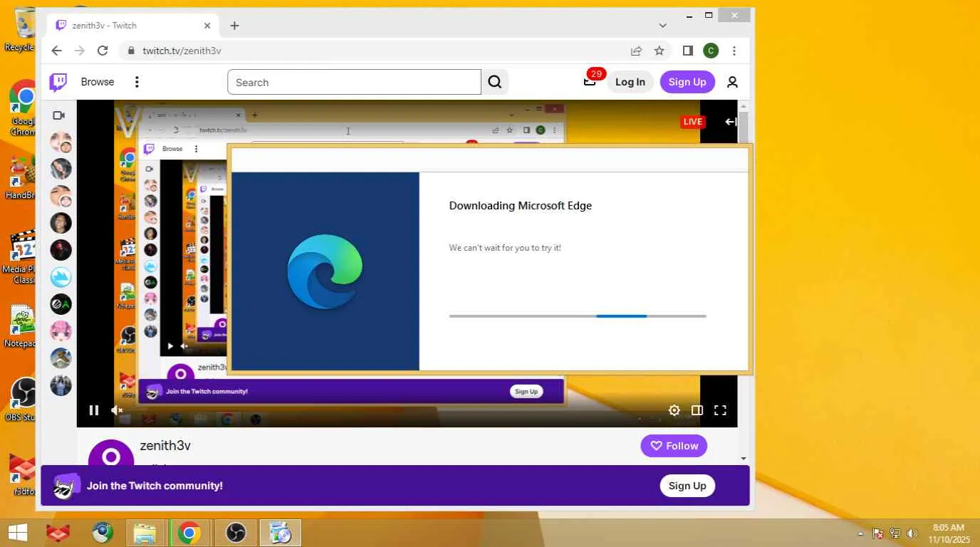Pause the live stream video

(94, 410)
